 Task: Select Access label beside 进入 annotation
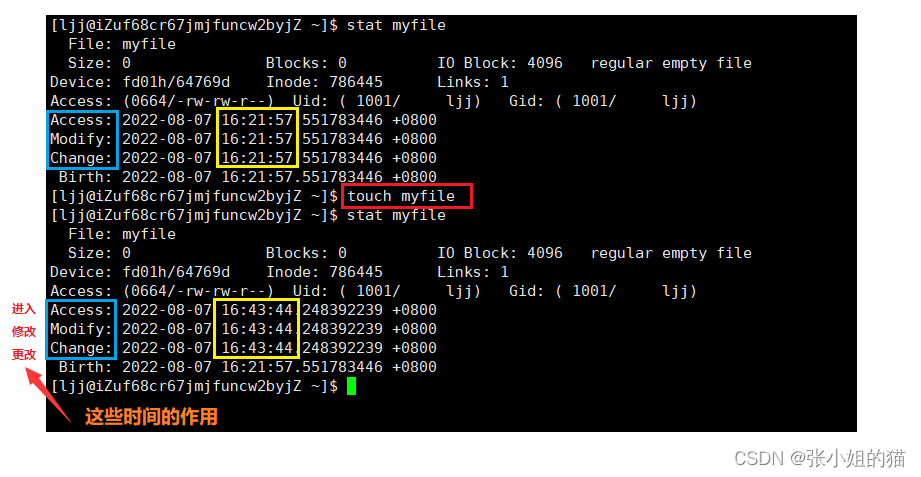pyautogui.click(x=80, y=310)
